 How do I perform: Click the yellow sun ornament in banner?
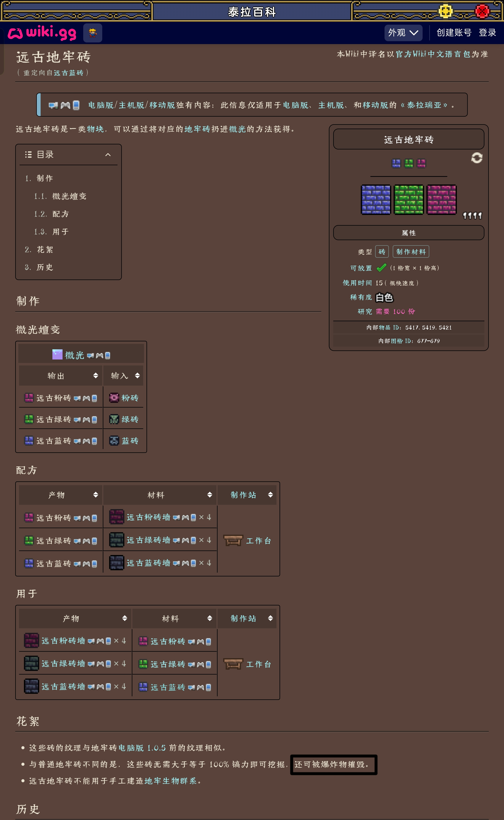tap(445, 11)
